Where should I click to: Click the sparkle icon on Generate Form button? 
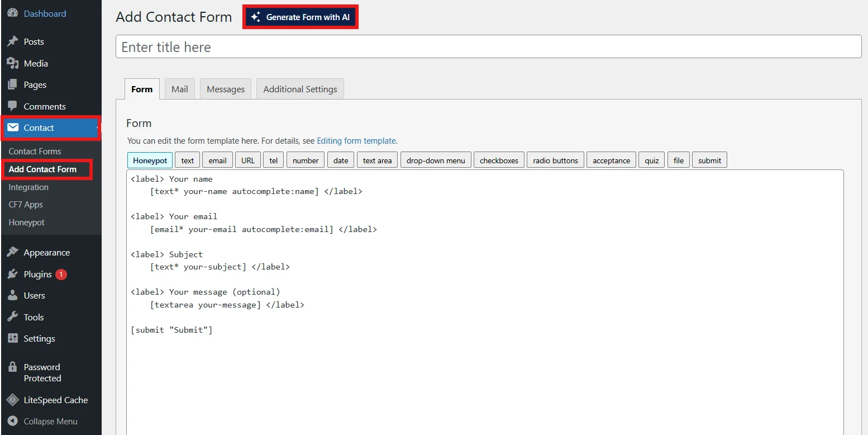tap(255, 17)
